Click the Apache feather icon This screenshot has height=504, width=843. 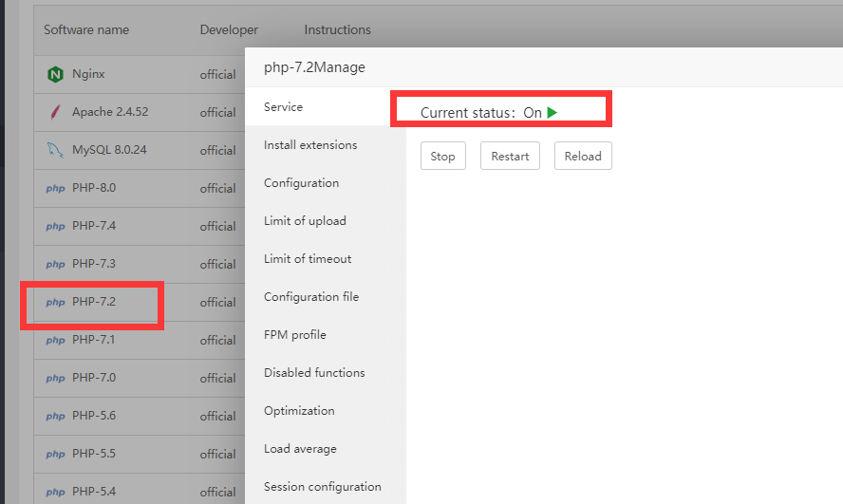click(x=55, y=112)
